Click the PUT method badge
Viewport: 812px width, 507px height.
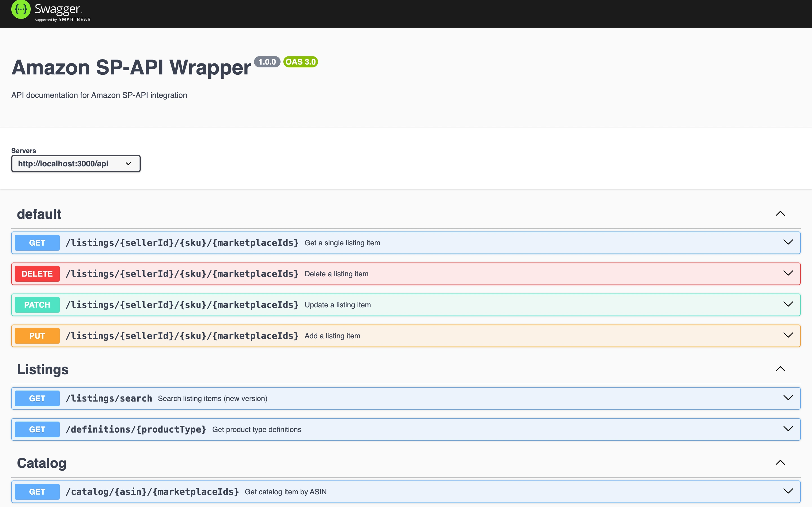click(x=37, y=335)
